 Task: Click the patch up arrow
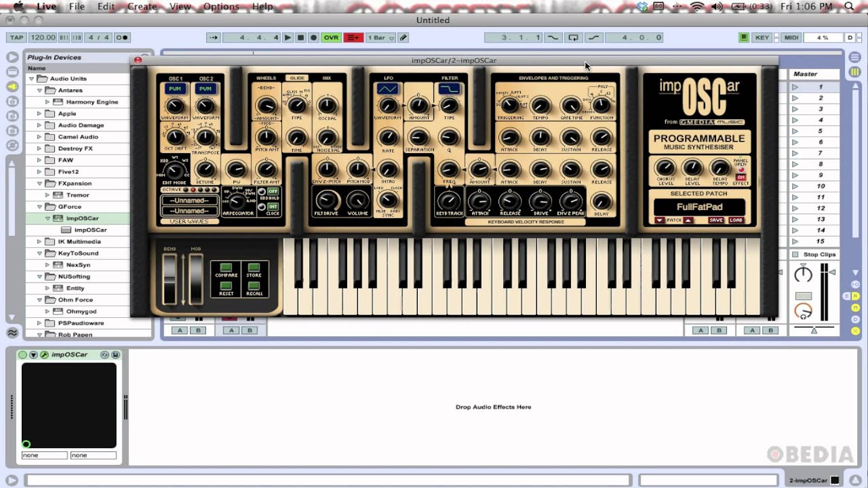click(688, 220)
